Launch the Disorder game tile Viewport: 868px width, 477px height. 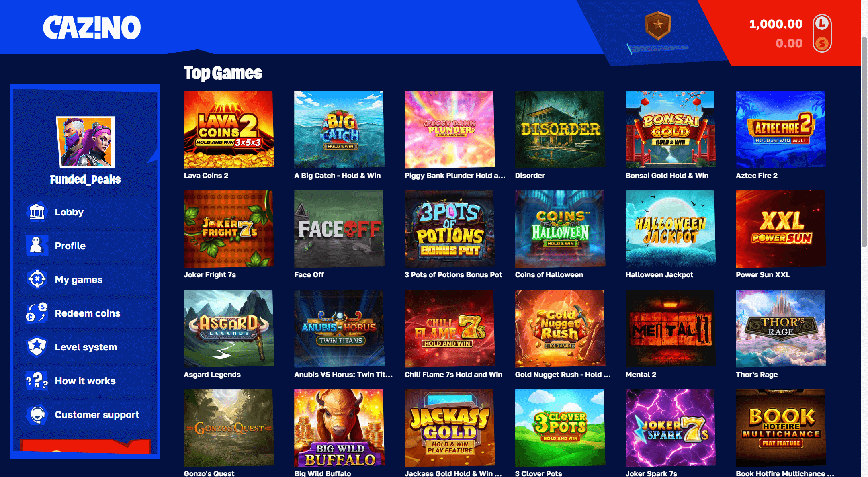(x=560, y=129)
